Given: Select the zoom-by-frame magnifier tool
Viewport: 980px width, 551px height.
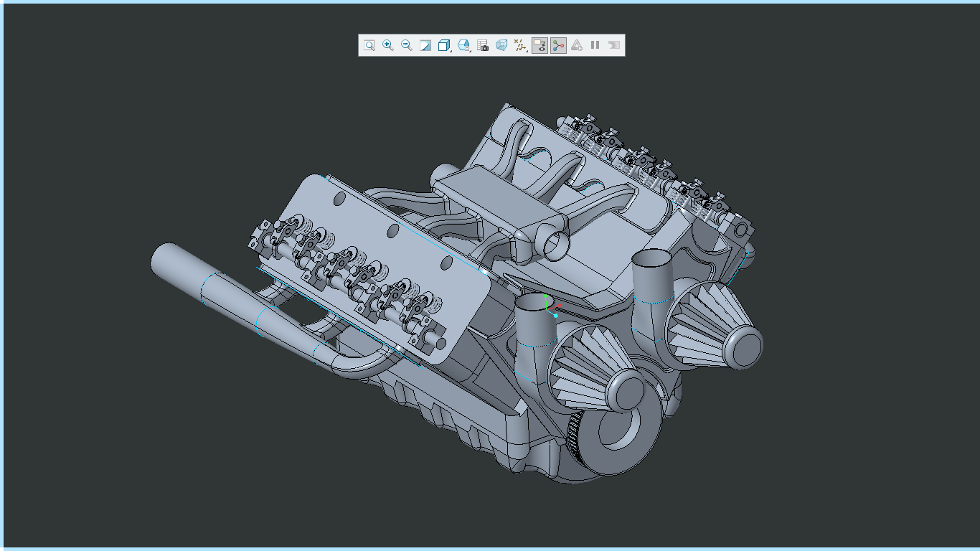Looking at the screenshot, I should click(x=369, y=44).
